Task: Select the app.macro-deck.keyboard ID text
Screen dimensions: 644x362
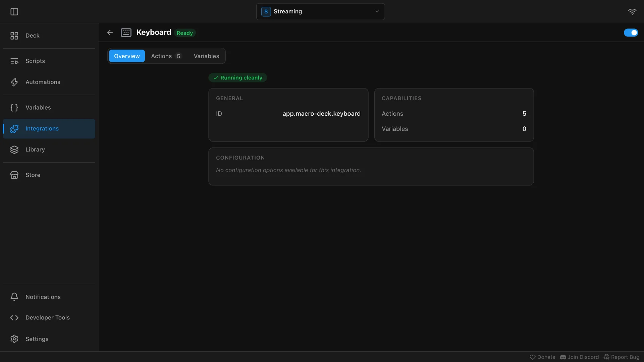Action: pyautogui.click(x=321, y=114)
